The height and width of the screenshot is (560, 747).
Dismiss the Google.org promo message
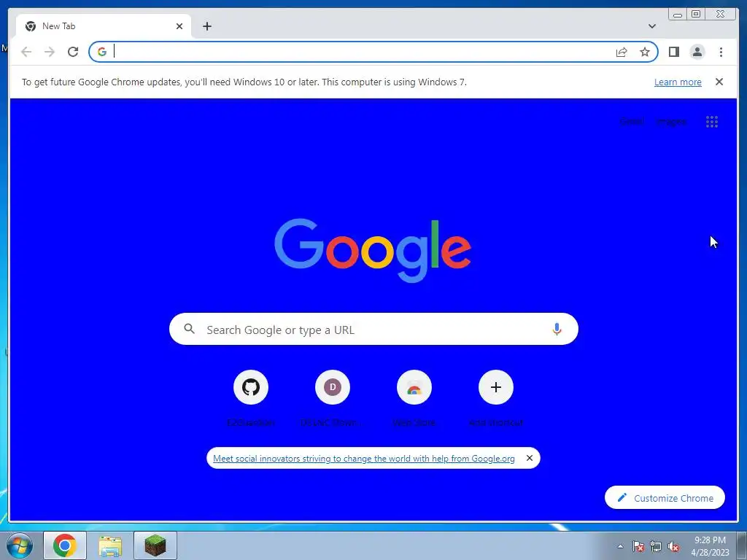(530, 458)
